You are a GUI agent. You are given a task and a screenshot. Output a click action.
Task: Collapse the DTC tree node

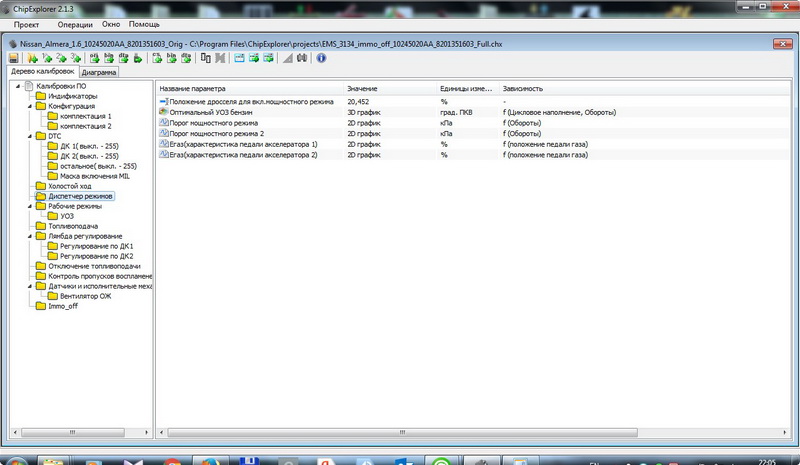27,136
